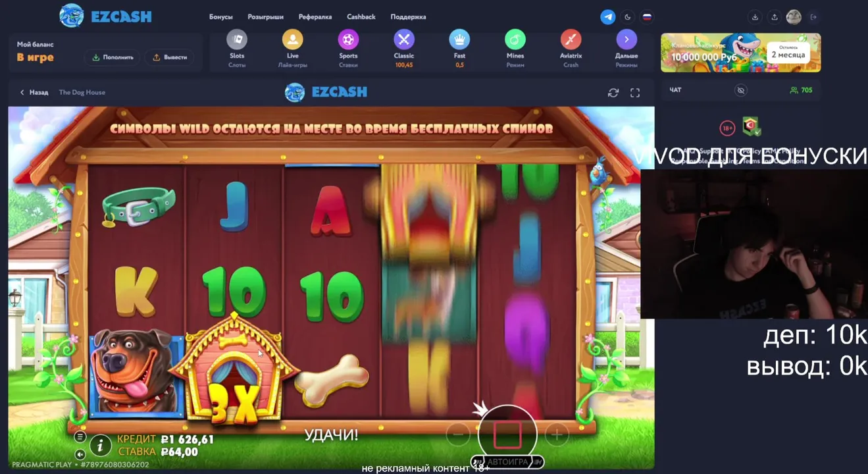Click logout icon in header
This screenshot has height=474, width=868.
click(x=813, y=17)
